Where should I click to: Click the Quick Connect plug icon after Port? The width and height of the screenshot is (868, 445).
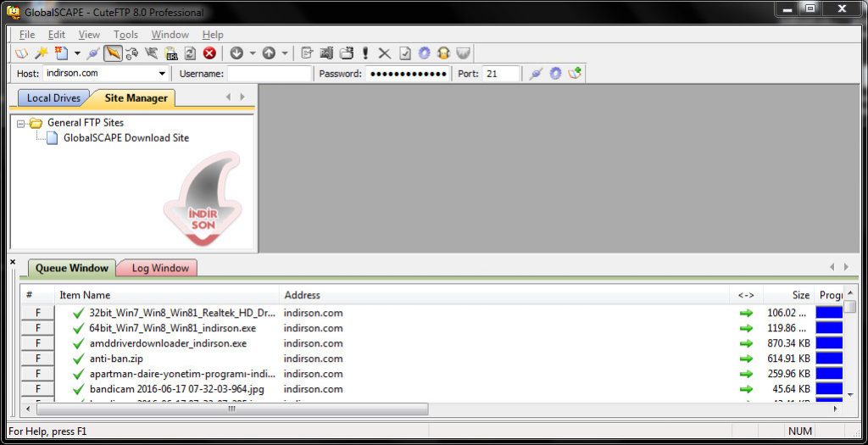536,73
